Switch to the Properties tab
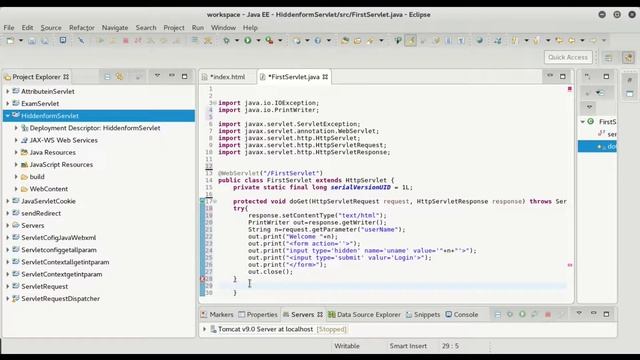 tap(258, 315)
